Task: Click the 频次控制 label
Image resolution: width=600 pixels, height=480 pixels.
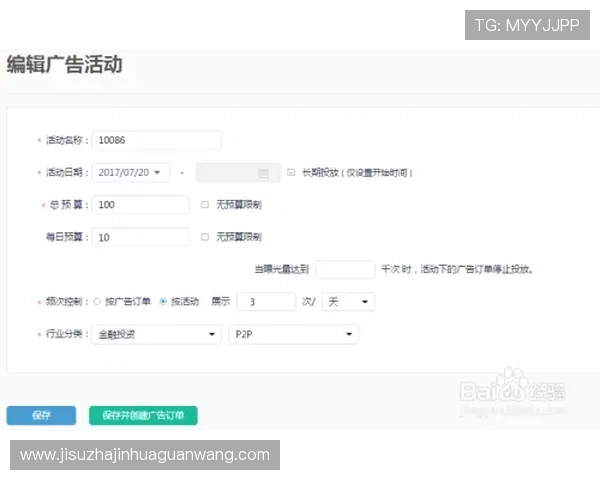Action: tap(64, 302)
